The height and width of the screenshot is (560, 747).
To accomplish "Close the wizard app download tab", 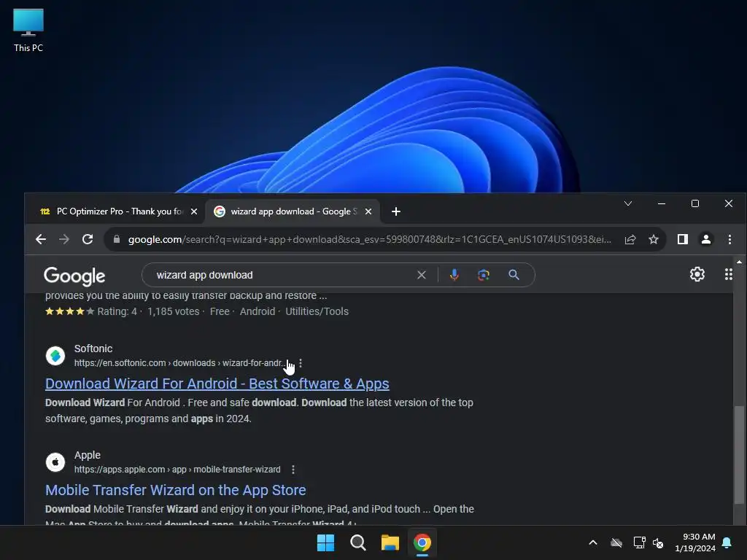I will 368,211.
